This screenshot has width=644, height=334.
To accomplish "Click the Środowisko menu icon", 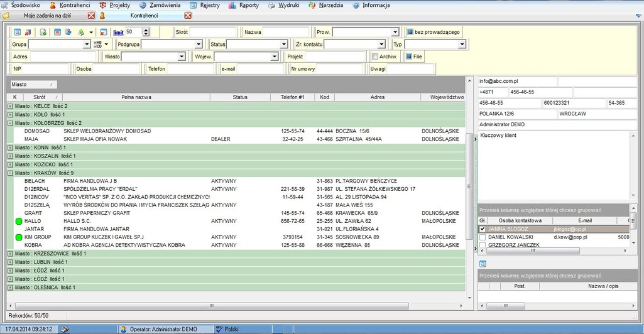I will click(5, 5).
